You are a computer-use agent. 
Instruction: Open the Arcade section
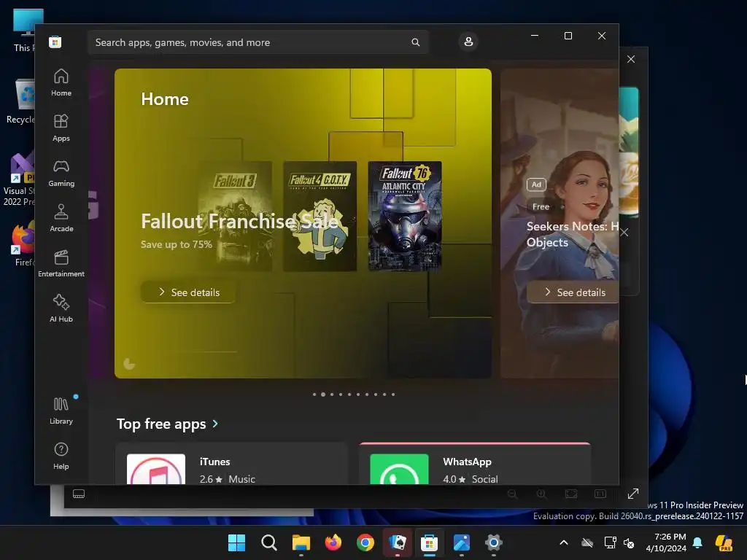pos(61,218)
